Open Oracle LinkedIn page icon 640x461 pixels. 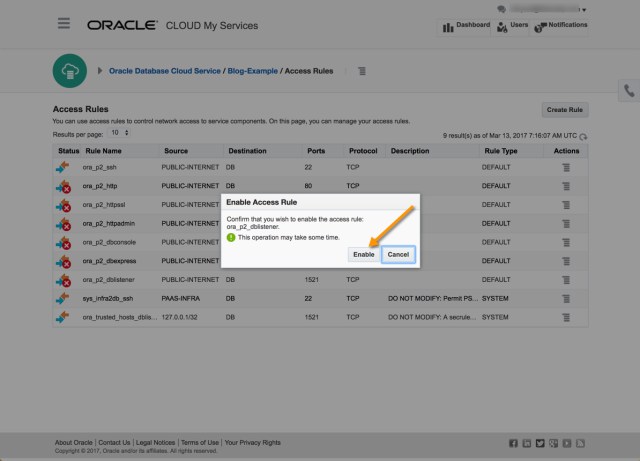(x=527, y=443)
